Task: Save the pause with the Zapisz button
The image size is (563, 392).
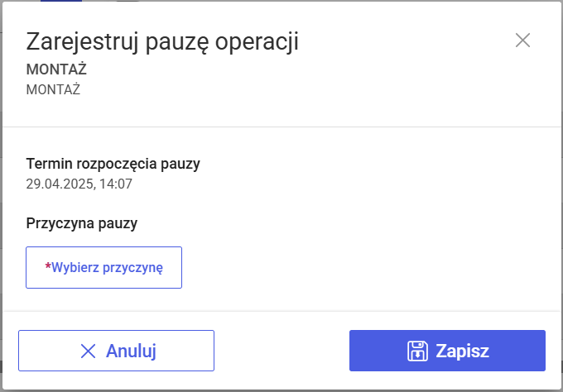Action: (447, 351)
